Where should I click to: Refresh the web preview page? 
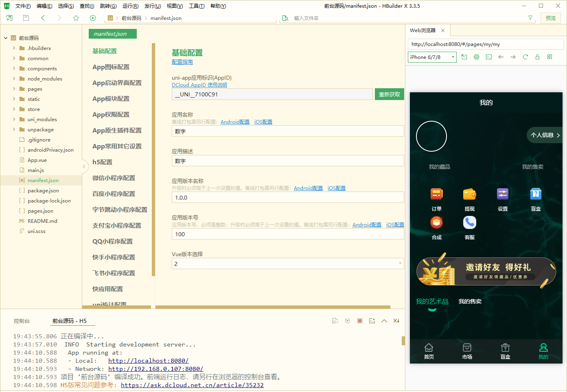pyautogui.click(x=525, y=57)
